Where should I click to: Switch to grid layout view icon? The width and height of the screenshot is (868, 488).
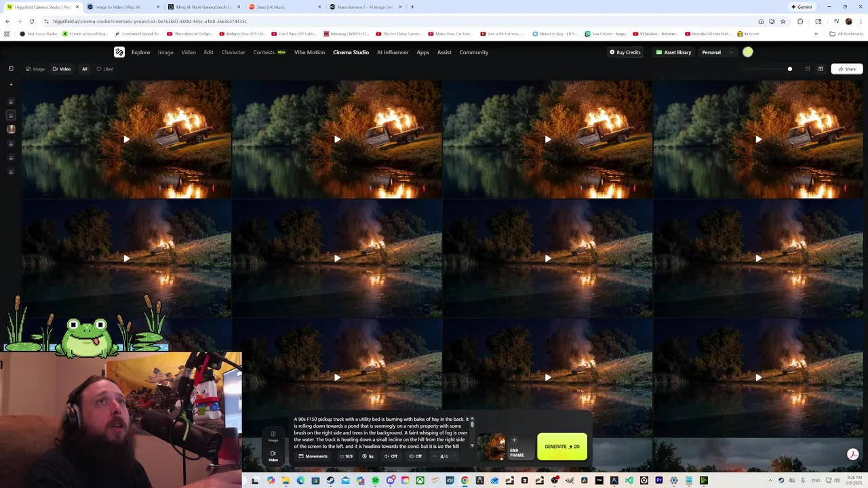[821, 68]
